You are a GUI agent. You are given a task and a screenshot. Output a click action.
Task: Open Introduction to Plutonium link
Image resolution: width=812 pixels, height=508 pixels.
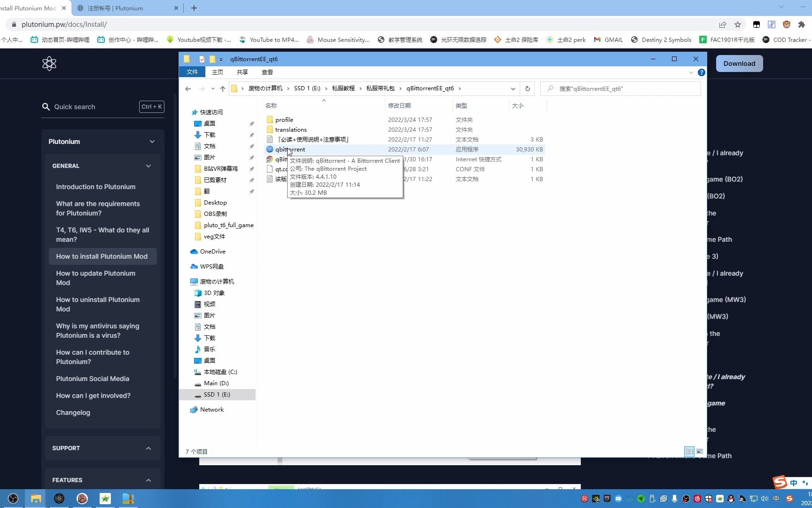click(x=96, y=187)
